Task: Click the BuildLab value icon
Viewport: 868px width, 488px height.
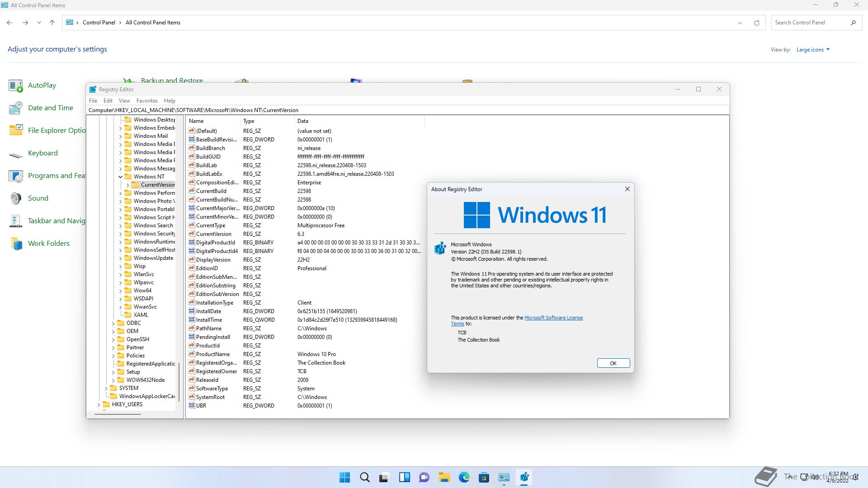Action: [x=192, y=165]
